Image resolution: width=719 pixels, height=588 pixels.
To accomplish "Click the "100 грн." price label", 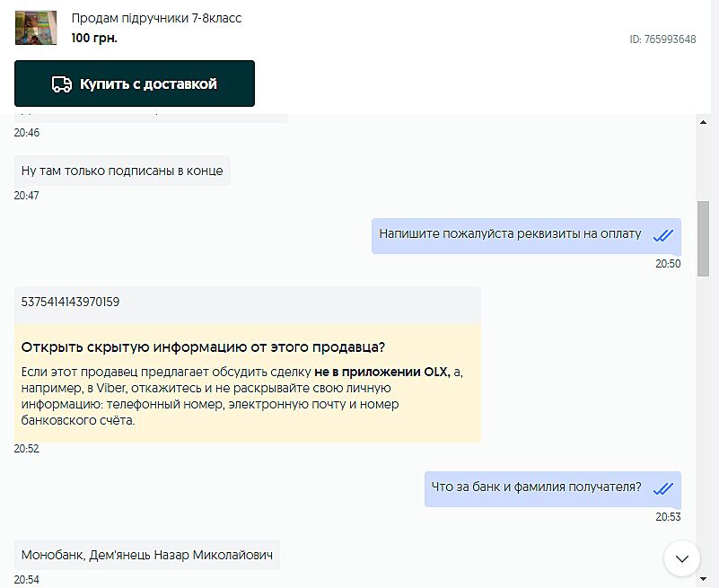I will (94, 39).
